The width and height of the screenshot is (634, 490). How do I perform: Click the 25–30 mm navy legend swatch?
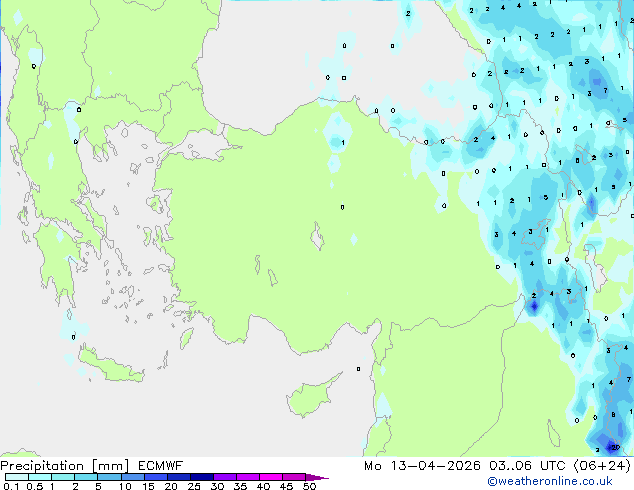(x=201, y=477)
